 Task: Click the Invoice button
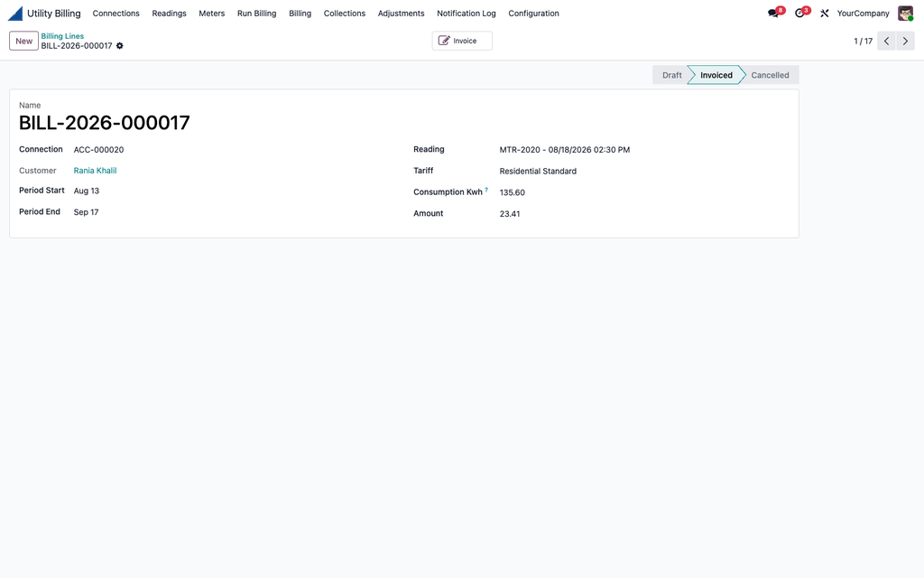(462, 41)
